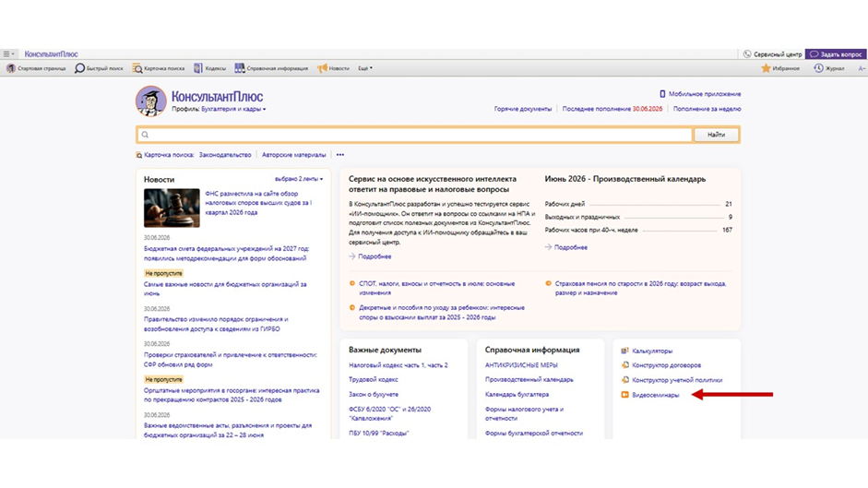
Task: Click the font size A icon
Action: pos(862,68)
